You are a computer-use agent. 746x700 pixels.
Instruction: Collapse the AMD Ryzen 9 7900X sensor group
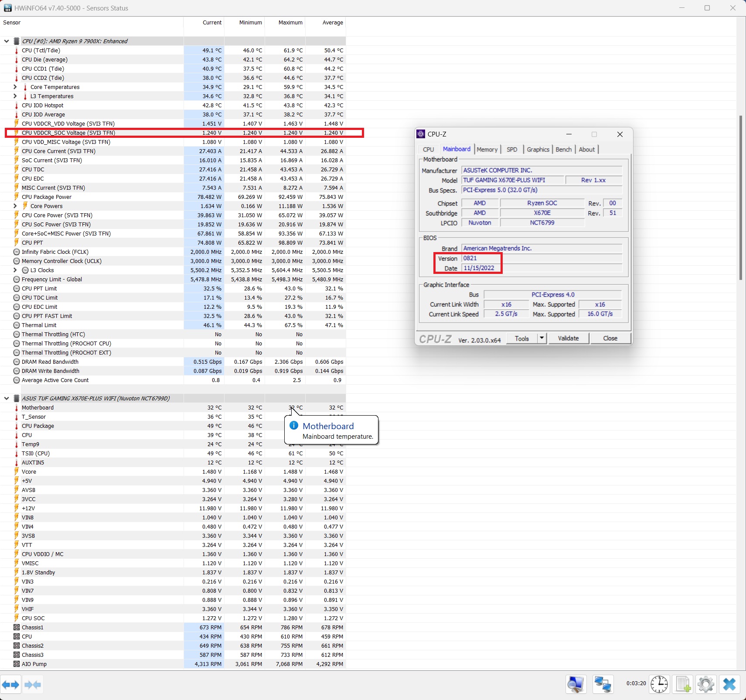(x=7, y=41)
